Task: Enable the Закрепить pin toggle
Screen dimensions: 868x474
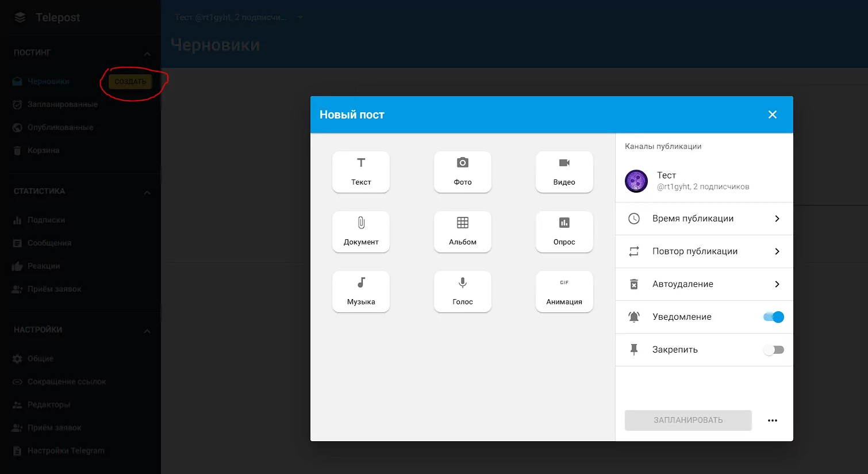Action: [x=774, y=350]
